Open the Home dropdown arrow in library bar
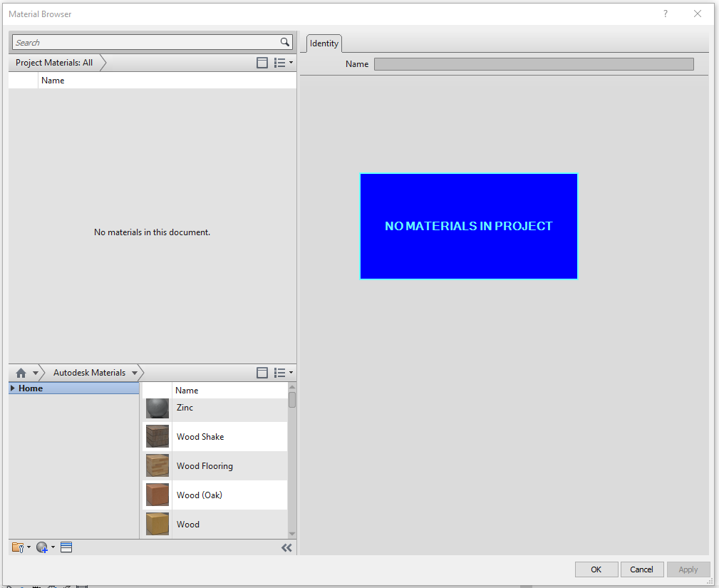The image size is (719, 588). (x=36, y=373)
